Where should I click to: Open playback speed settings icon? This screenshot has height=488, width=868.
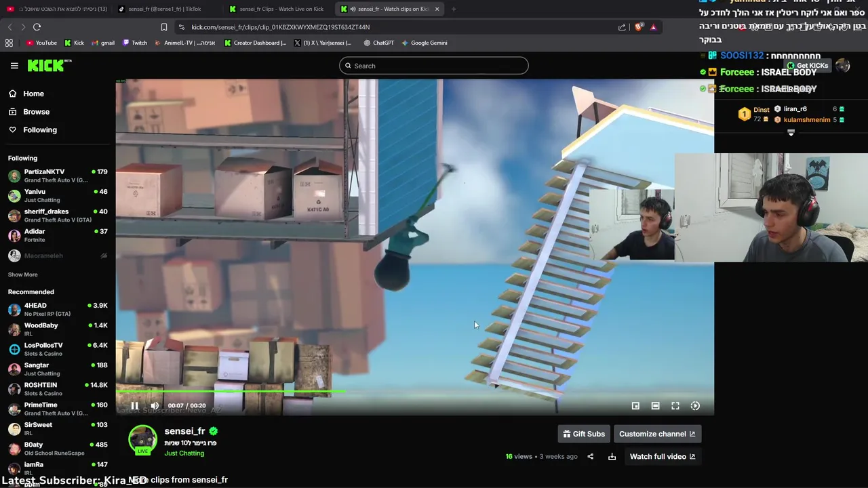(x=695, y=406)
